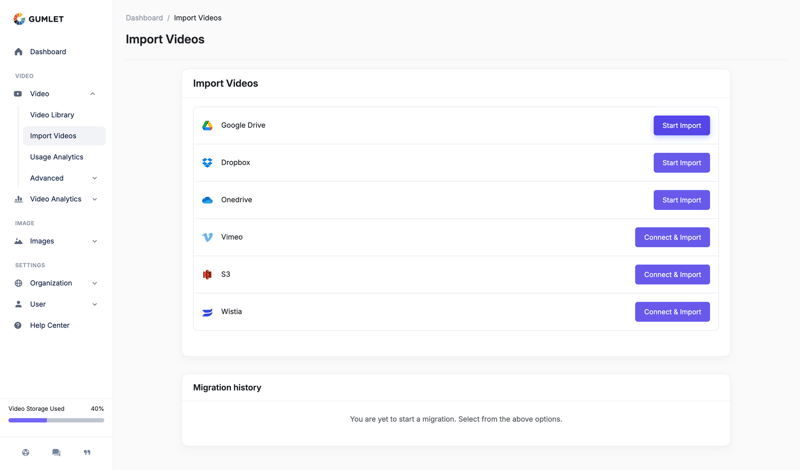
Task: Open the Organization menu item
Action: (51, 283)
